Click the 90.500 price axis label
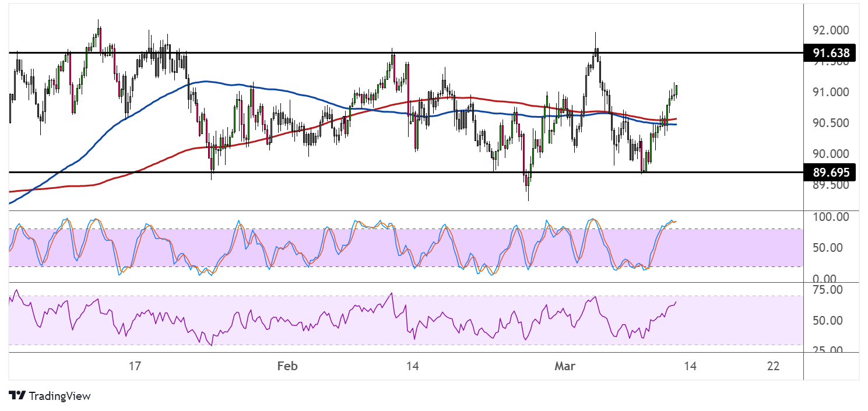This screenshot has width=868, height=411. pos(830,123)
